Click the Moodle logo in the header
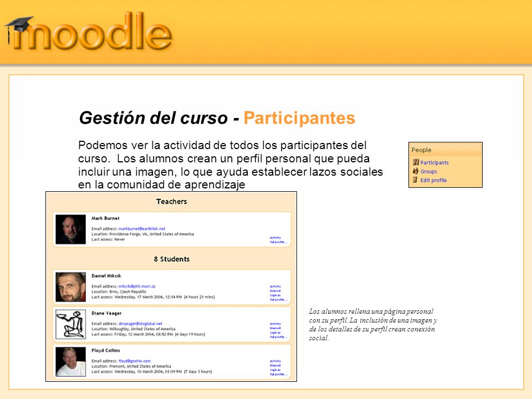 click(x=89, y=32)
